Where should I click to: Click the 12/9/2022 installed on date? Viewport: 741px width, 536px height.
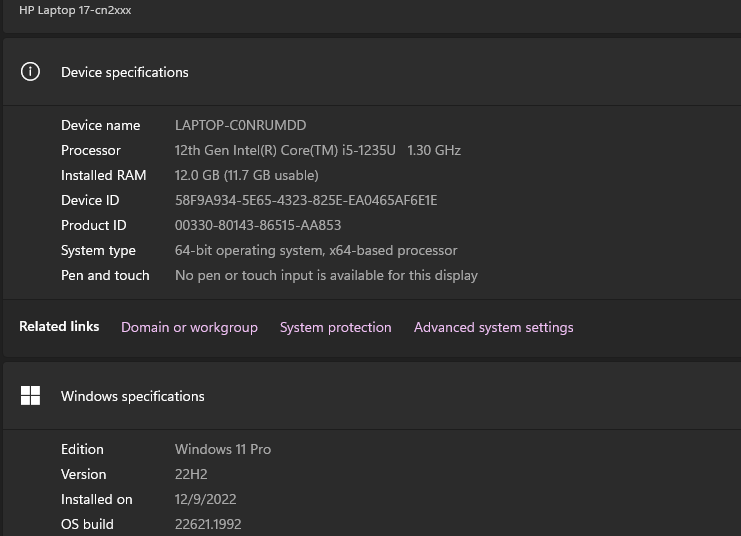[205, 499]
